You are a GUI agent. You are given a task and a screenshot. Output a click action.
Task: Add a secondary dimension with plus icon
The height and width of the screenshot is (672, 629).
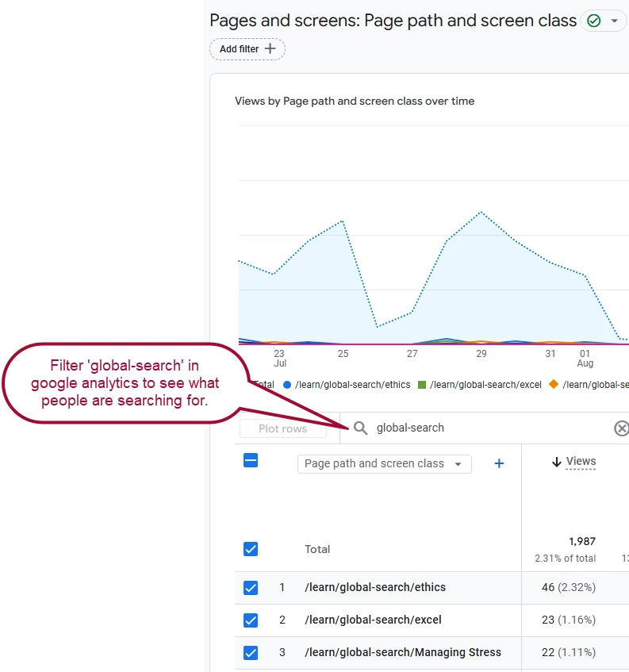(499, 463)
